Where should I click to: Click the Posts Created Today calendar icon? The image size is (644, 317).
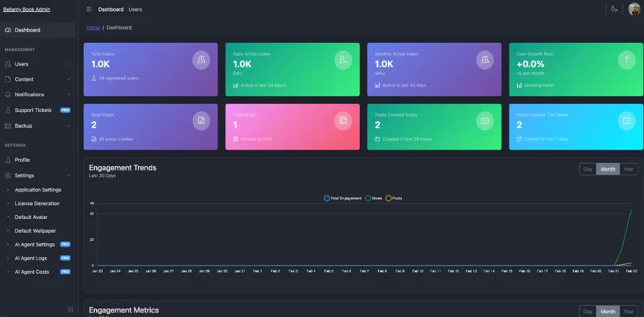pos(485,121)
